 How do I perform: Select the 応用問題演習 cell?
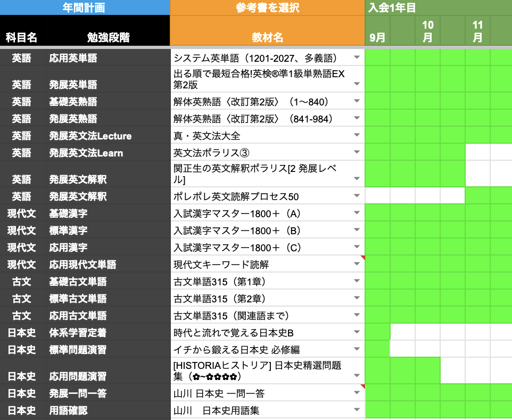[x=108, y=370]
